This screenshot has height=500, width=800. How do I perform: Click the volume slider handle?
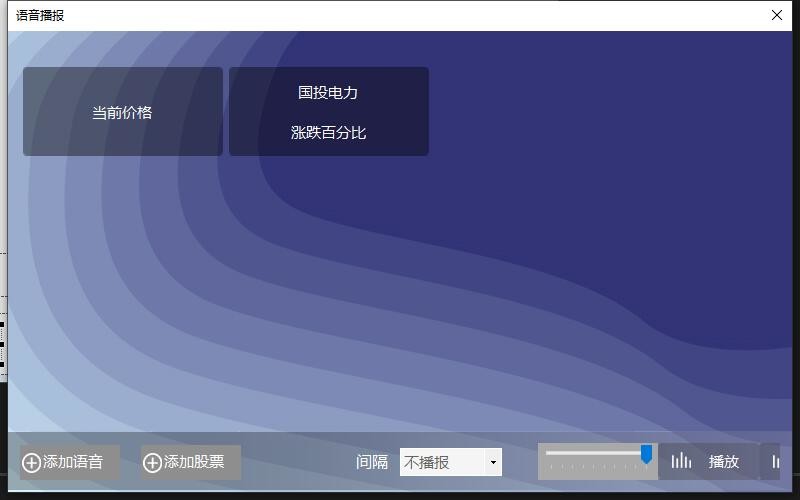coord(646,454)
